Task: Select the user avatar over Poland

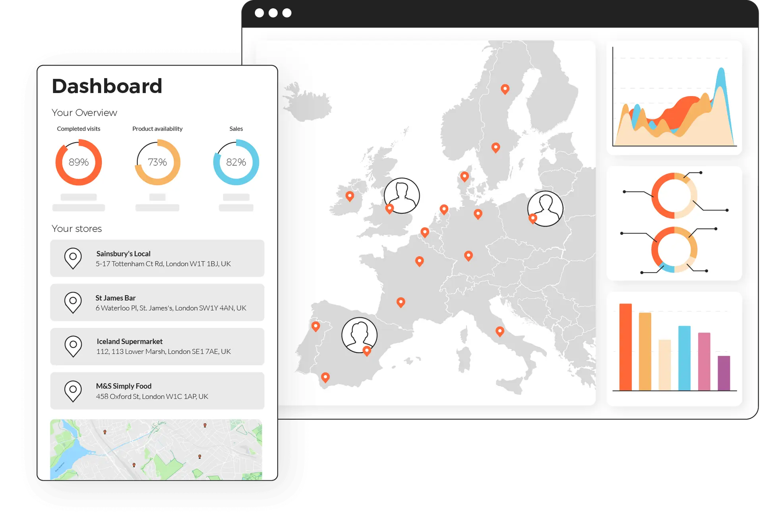Action: pyautogui.click(x=545, y=209)
